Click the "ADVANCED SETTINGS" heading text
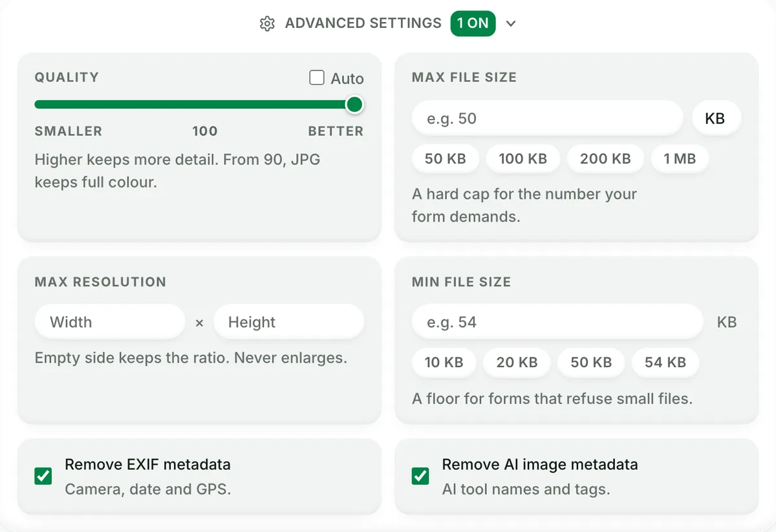Image resolution: width=776 pixels, height=532 pixels. [363, 23]
